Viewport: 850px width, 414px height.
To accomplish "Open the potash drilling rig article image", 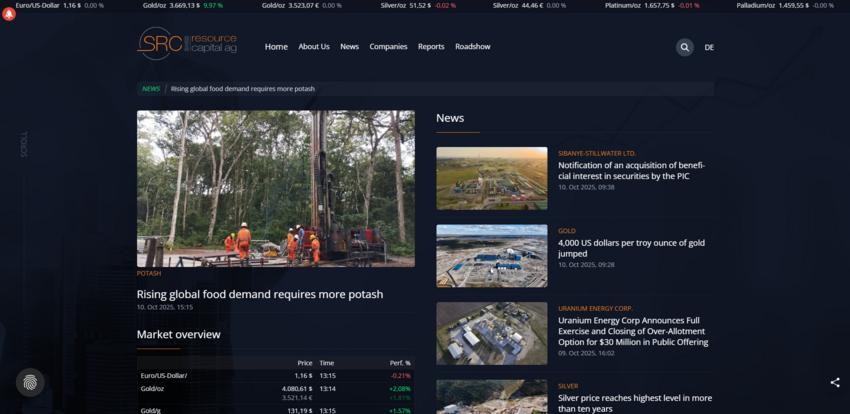I will point(275,188).
